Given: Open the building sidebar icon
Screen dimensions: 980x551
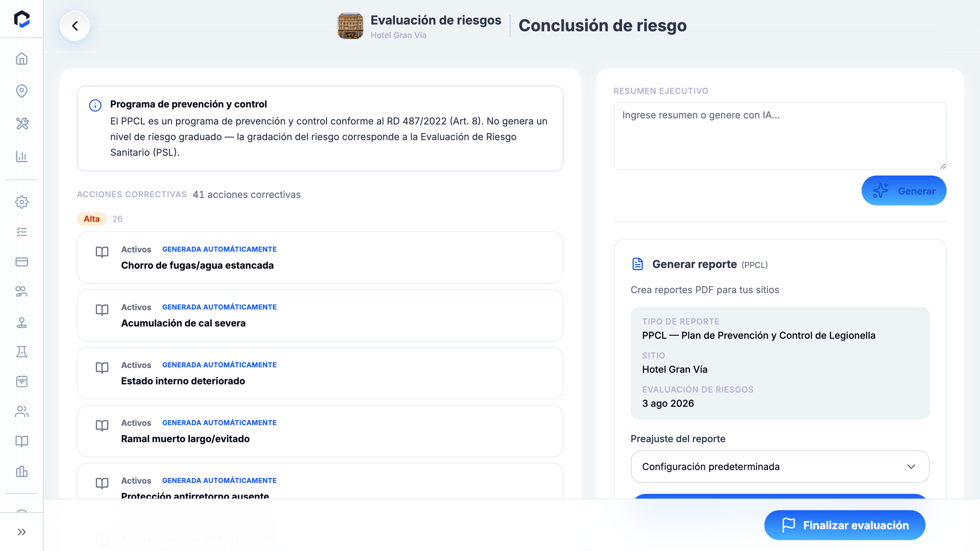Looking at the screenshot, I should [22, 471].
